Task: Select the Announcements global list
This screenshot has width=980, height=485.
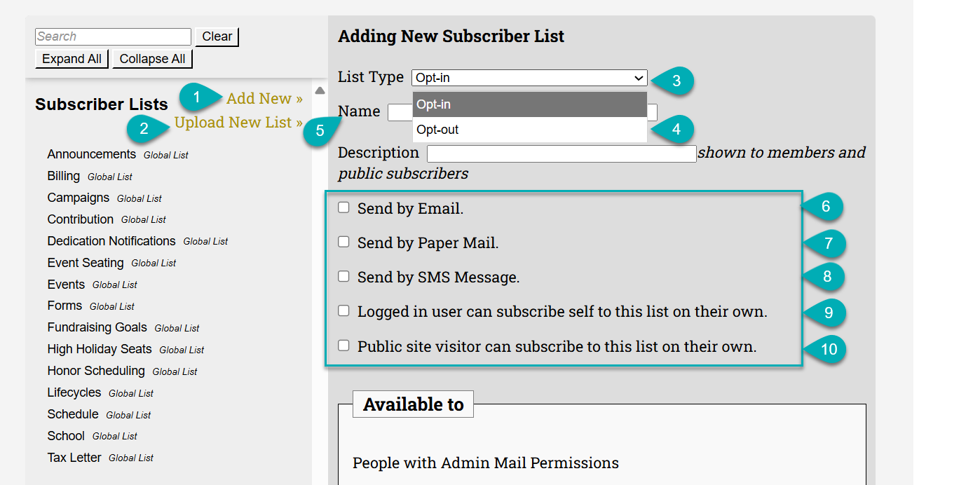Action: (91, 153)
